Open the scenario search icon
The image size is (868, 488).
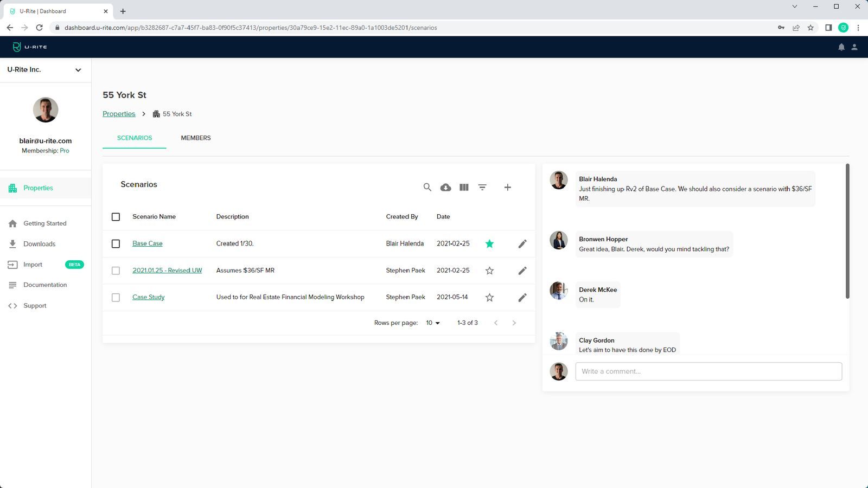click(x=427, y=187)
